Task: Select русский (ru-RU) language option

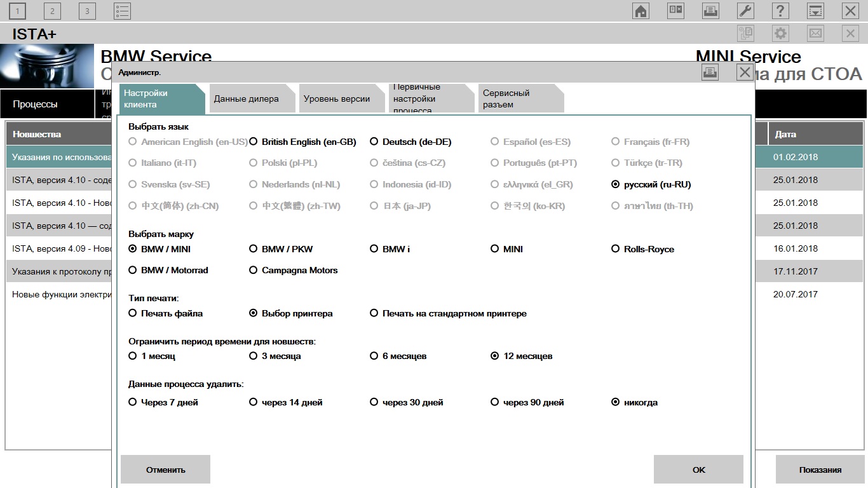Action: click(651, 184)
